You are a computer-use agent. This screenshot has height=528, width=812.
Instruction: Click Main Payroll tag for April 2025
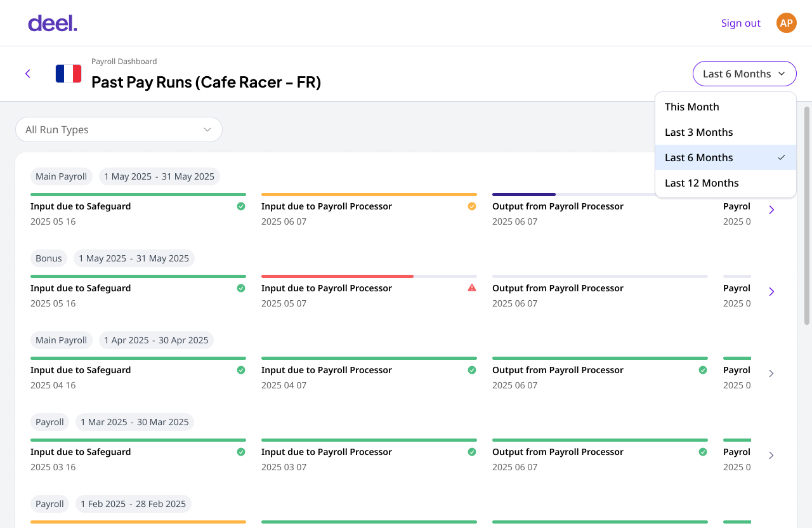tap(62, 340)
